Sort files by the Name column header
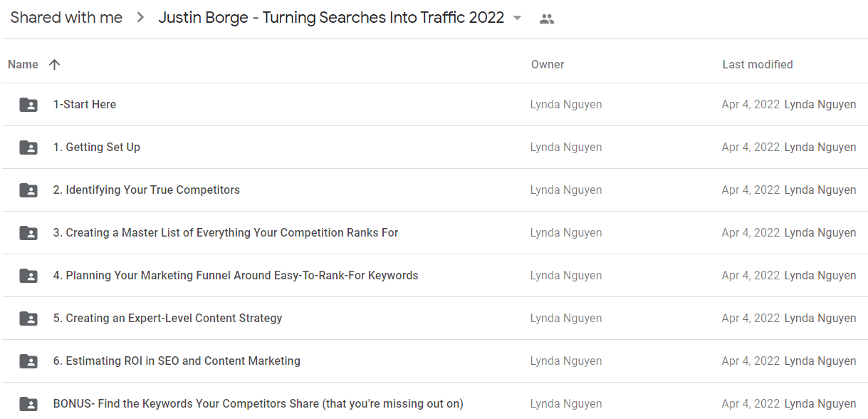Viewport: 868px width, 419px height. (x=23, y=64)
